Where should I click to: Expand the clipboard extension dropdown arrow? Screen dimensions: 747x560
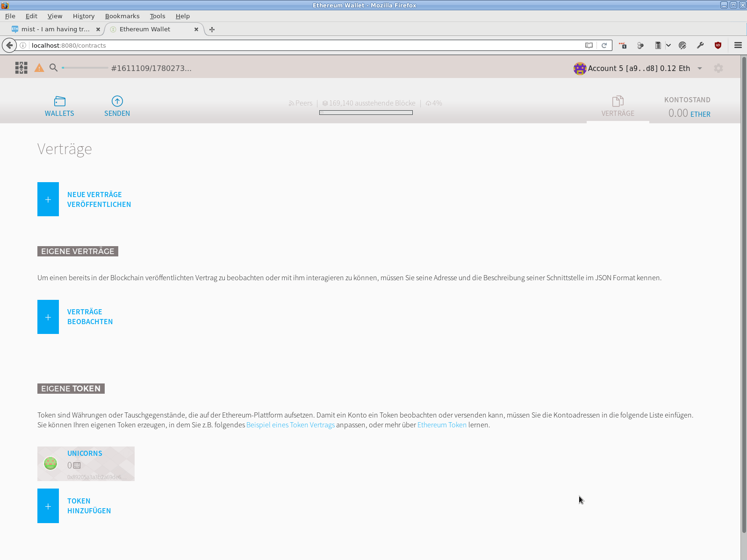click(668, 45)
